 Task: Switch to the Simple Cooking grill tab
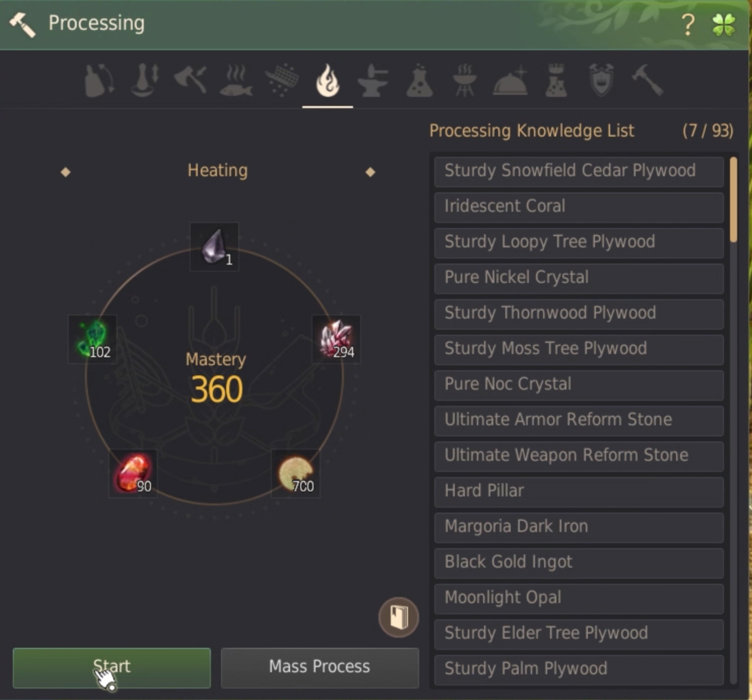465,80
